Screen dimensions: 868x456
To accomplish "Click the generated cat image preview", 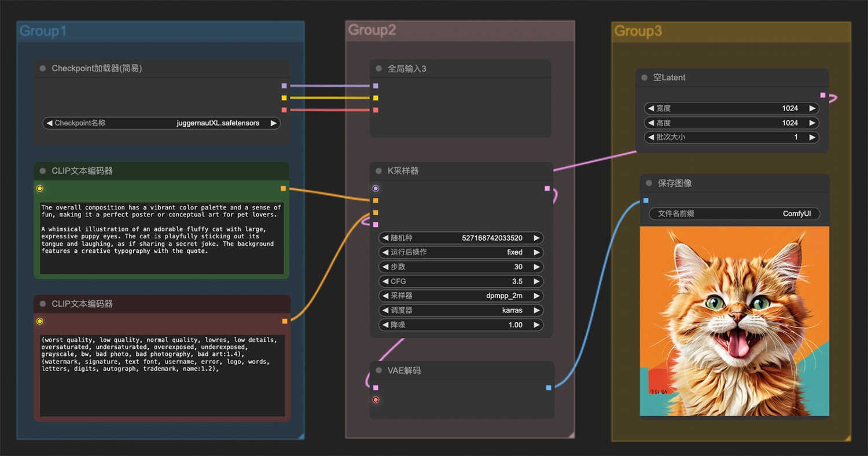I will (x=734, y=321).
